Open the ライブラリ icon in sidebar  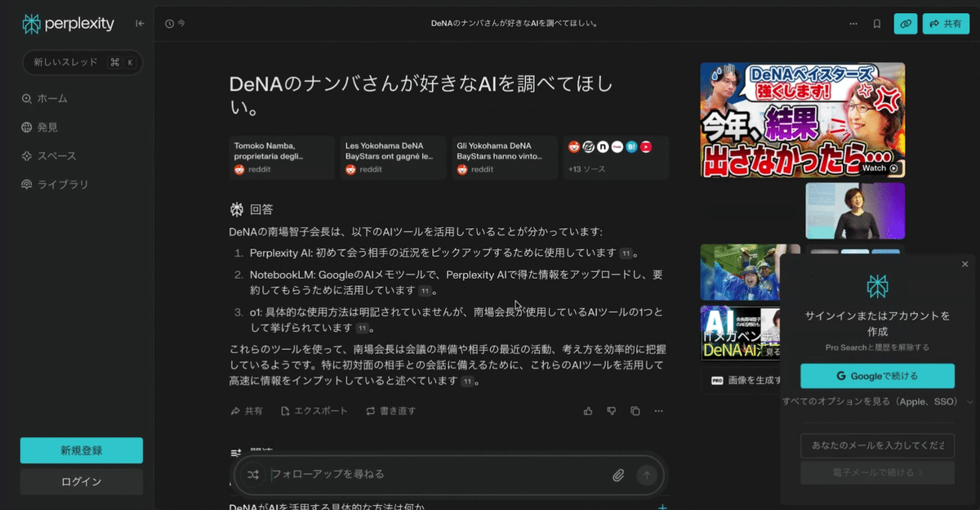pyautogui.click(x=27, y=185)
